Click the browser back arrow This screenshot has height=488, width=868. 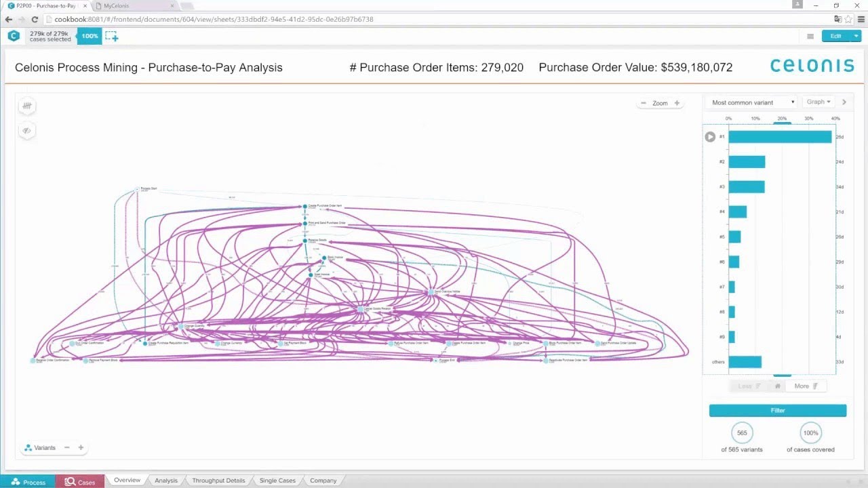(x=9, y=20)
